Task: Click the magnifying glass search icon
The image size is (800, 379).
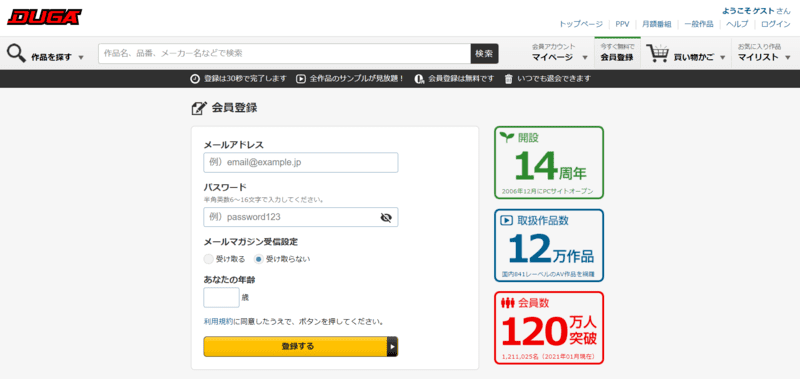Action: (x=16, y=54)
